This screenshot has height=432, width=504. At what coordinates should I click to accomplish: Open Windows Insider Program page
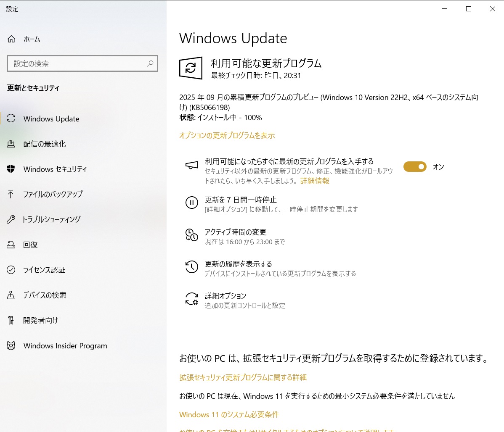pos(65,345)
